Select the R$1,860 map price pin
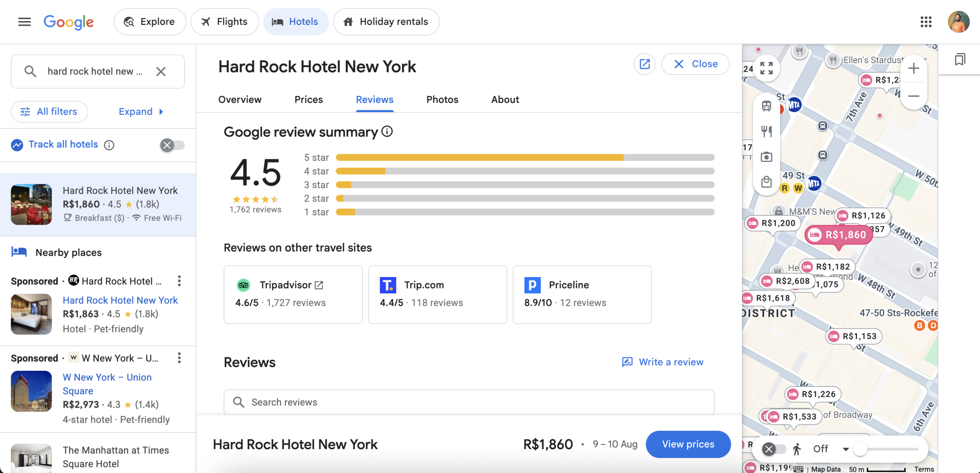Viewport: 980px width, 473px height. 839,235
